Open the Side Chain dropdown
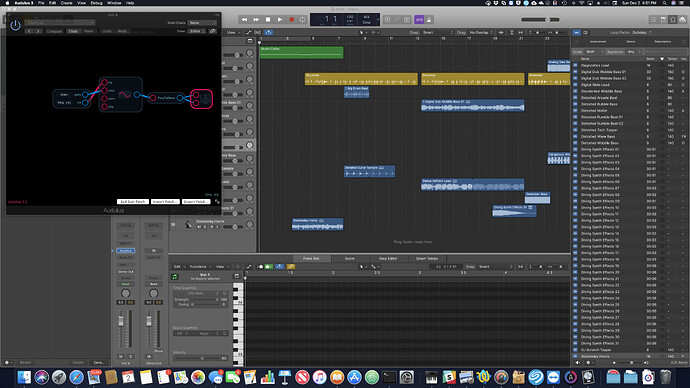 click(x=202, y=22)
